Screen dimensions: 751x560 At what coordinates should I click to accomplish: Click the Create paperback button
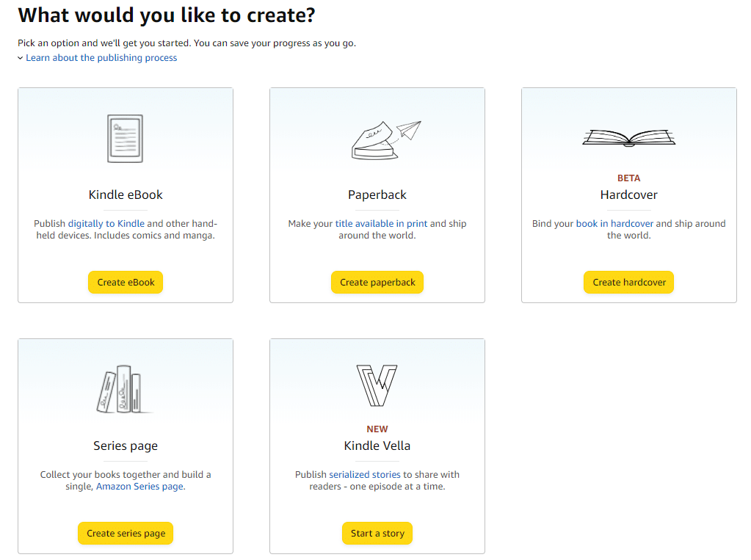[x=377, y=282]
